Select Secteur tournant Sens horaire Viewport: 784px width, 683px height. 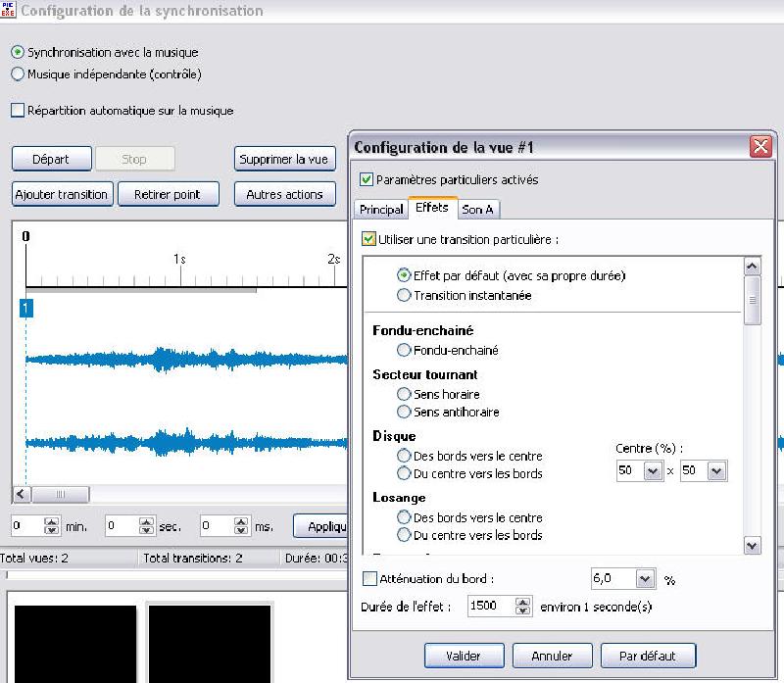point(404,394)
